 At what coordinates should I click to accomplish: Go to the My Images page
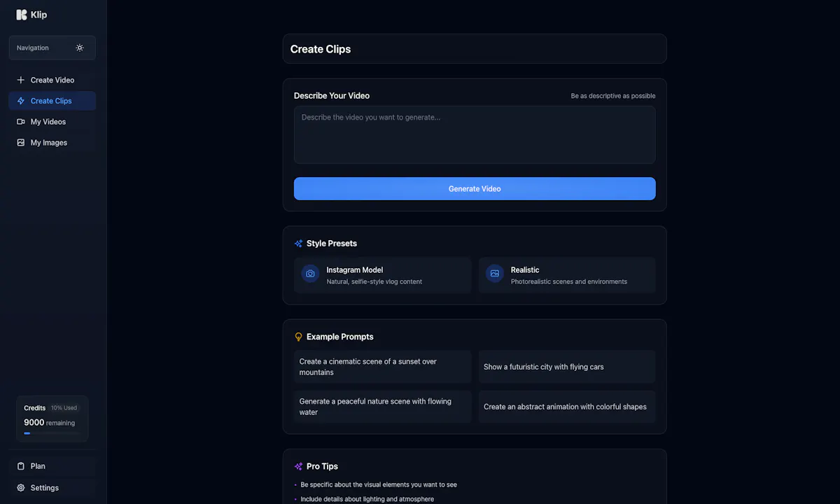pos(52,143)
